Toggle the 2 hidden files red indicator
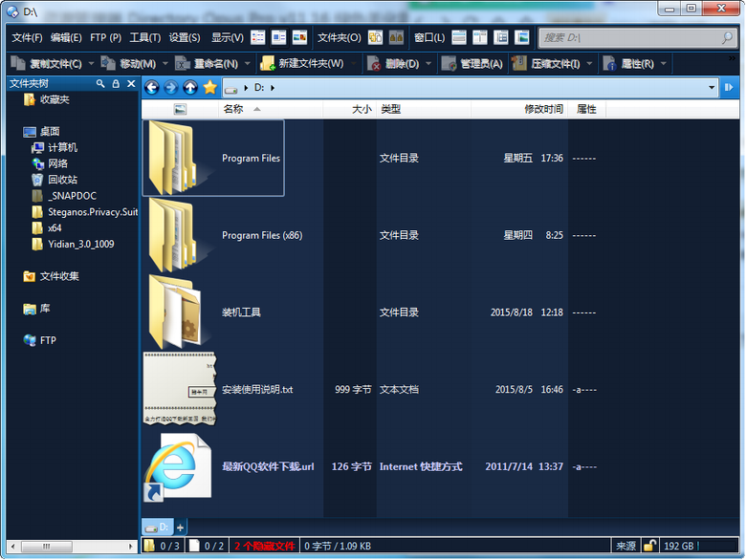746x560 pixels. coord(265,546)
